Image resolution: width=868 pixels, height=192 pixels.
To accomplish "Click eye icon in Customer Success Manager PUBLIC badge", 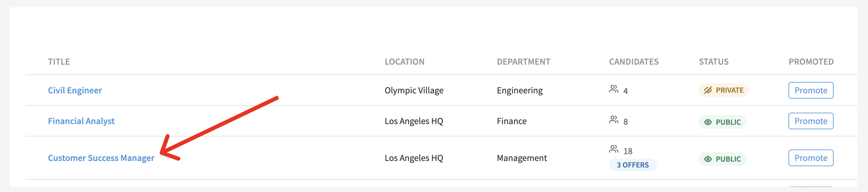I will point(708,159).
